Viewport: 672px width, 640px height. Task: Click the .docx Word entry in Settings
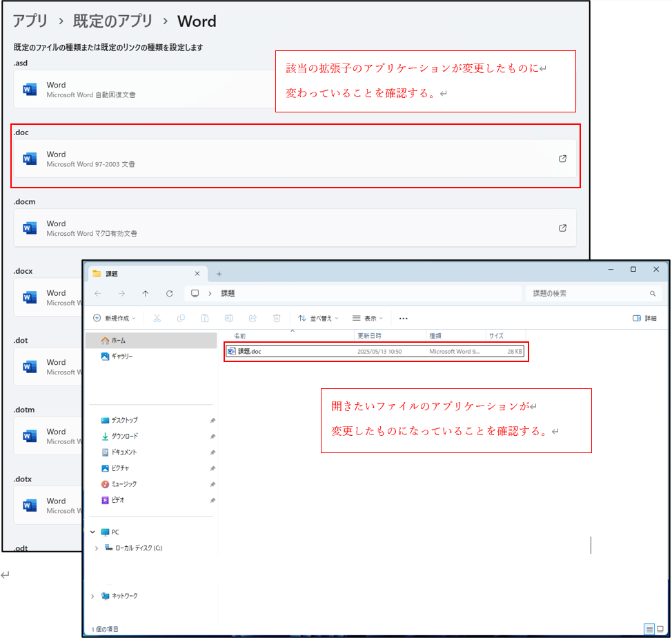[48, 297]
